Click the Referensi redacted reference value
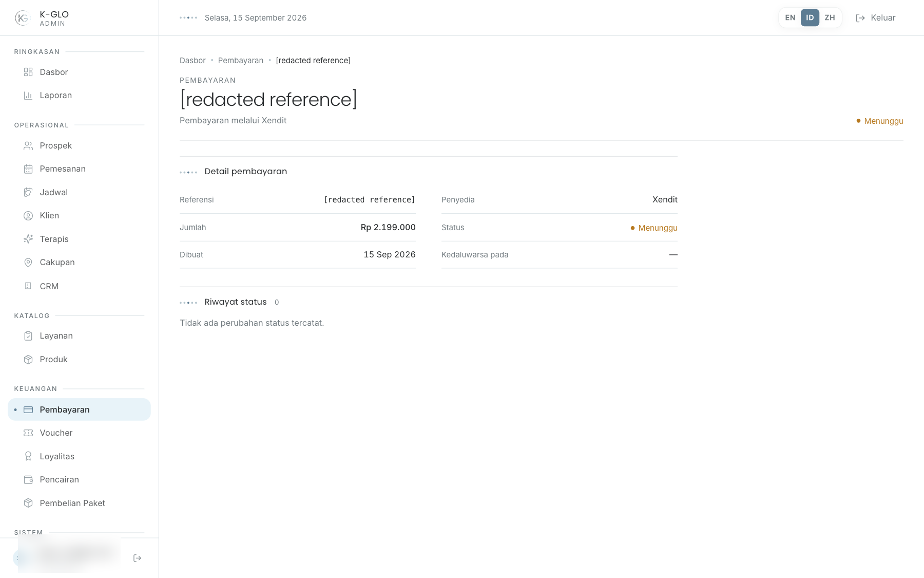924x578 pixels. pos(369,199)
